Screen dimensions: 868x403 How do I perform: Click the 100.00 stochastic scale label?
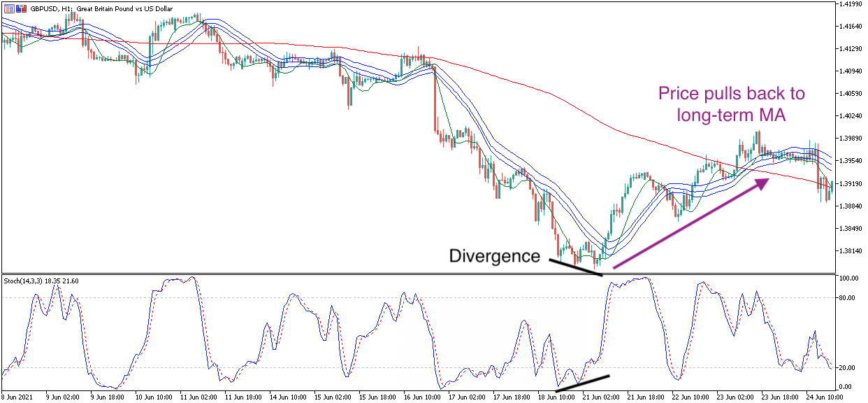tap(848, 278)
